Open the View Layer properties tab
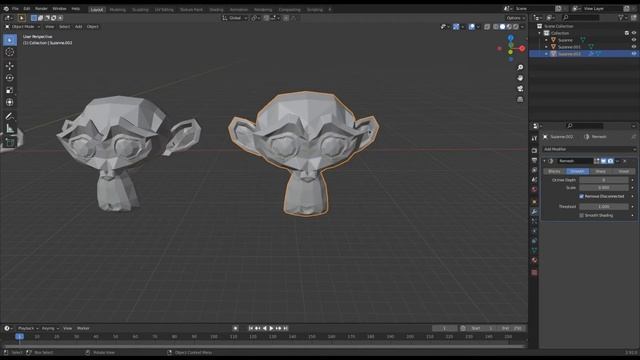Viewport: 640px width, 360px height. pos(534,170)
